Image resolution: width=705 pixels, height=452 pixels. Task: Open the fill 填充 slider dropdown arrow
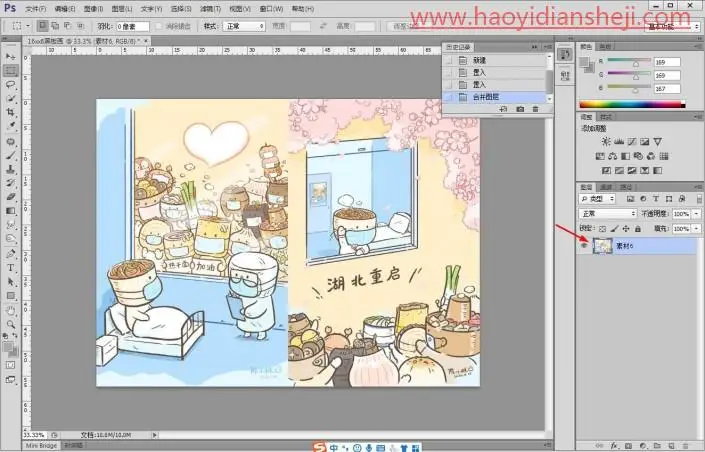(x=697, y=228)
